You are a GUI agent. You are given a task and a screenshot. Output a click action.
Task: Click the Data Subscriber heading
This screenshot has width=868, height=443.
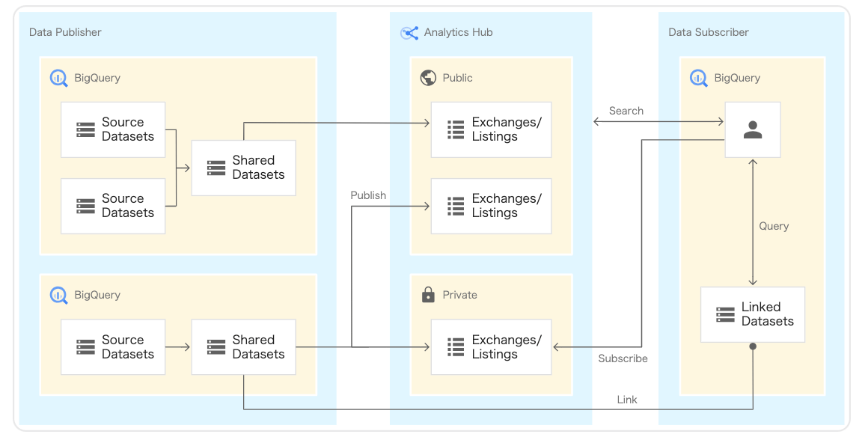[709, 32]
